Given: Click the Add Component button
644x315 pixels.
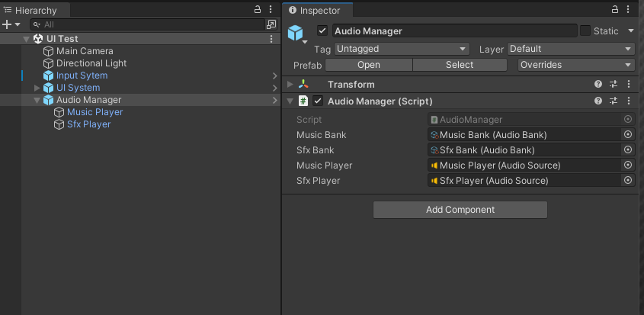Looking at the screenshot, I should coord(460,210).
